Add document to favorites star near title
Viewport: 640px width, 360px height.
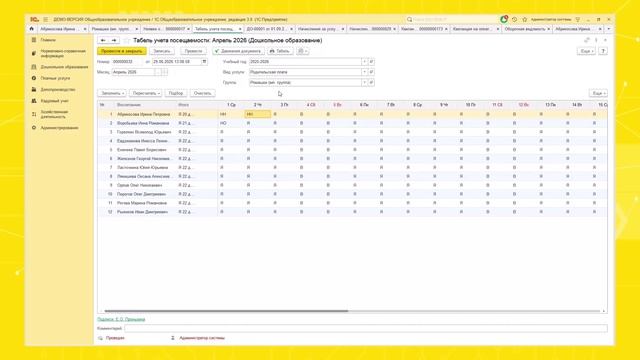[x=126, y=40]
